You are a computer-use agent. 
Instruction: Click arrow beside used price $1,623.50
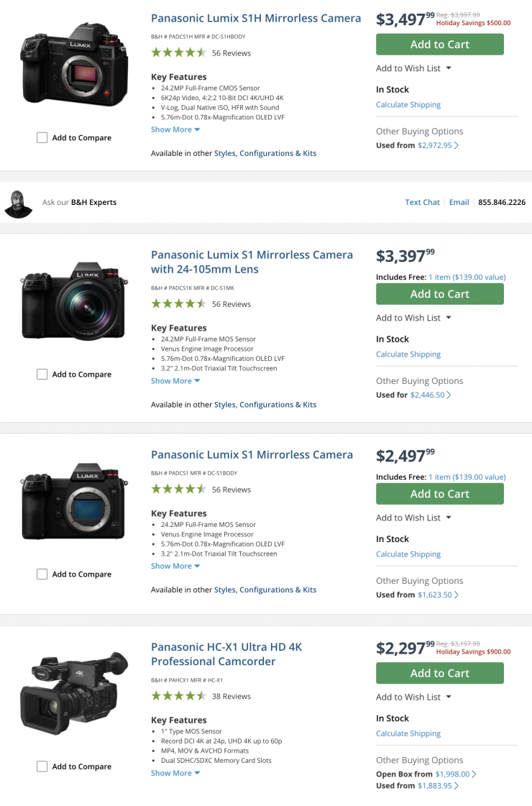click(x=457, y=595)
